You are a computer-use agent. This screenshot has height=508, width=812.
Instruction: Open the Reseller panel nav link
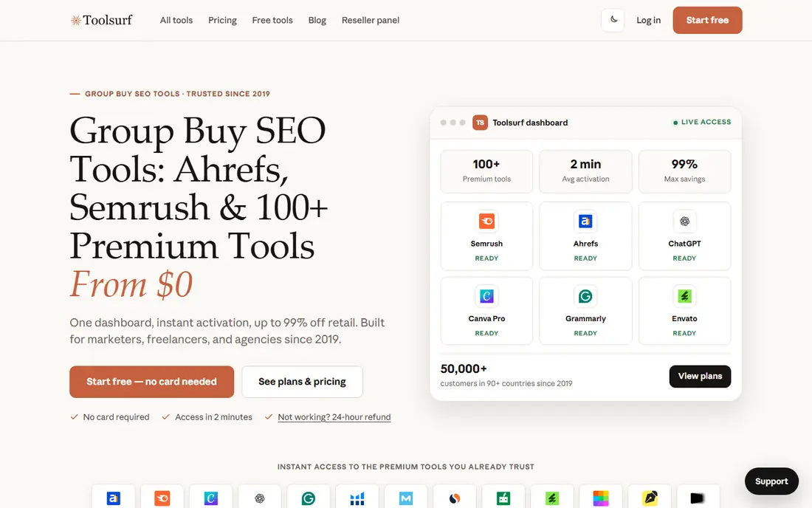click(371, 20)
